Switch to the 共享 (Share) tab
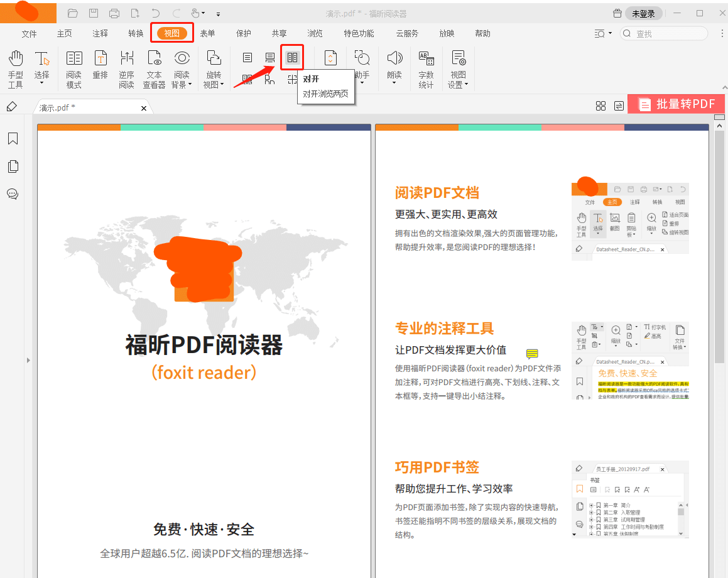This screenshot has width=728, height=578. tap(279, 33)
